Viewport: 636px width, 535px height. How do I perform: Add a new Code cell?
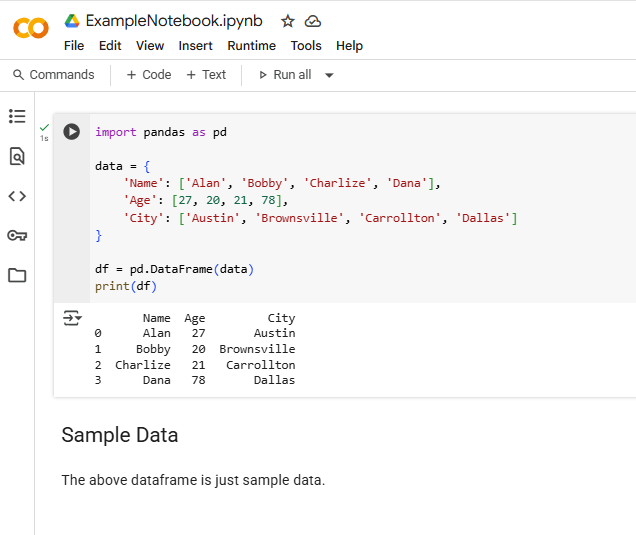(148, 75)
